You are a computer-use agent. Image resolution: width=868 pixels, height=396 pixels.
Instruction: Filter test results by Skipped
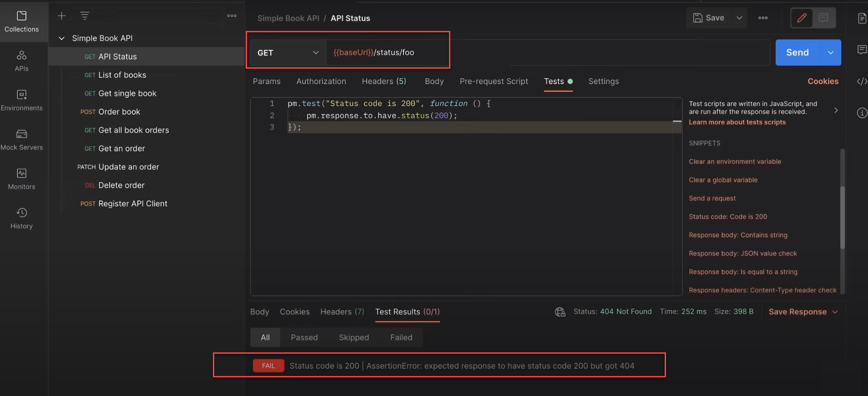353,337
